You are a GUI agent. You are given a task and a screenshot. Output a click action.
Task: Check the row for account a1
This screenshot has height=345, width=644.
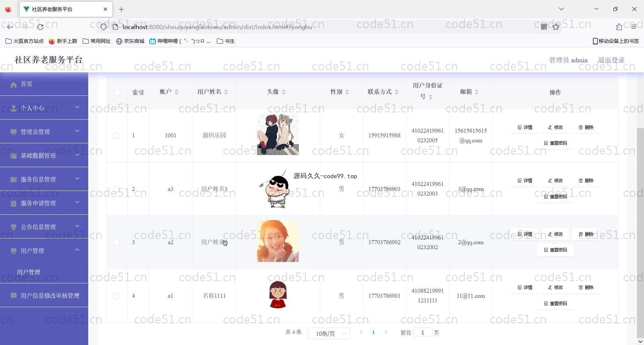(x=116, y=296)
